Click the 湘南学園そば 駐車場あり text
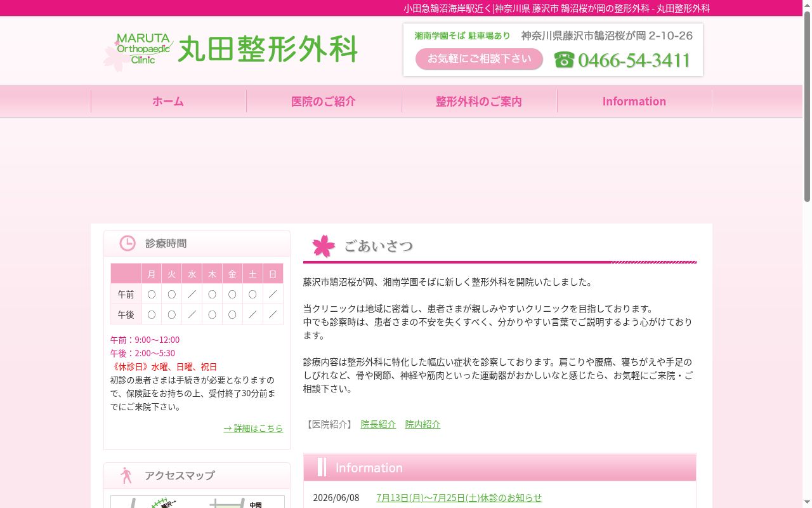 (x=462, y=36)
